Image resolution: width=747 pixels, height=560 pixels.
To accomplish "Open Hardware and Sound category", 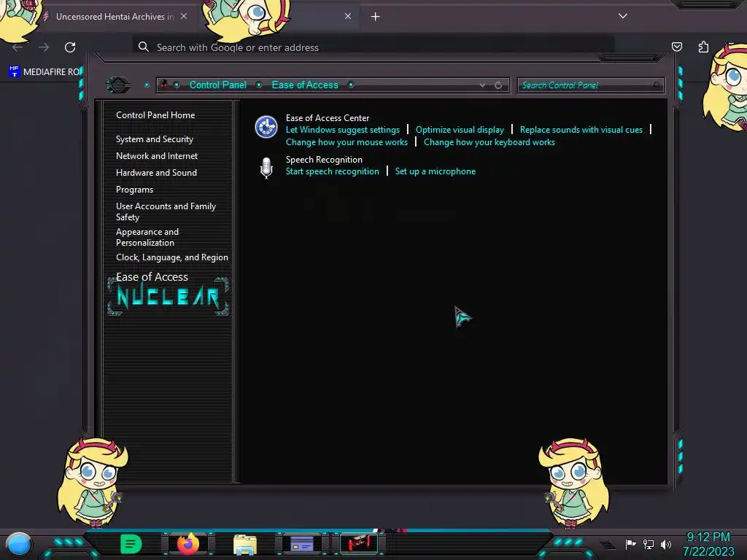I will click(x=156, y=172).
